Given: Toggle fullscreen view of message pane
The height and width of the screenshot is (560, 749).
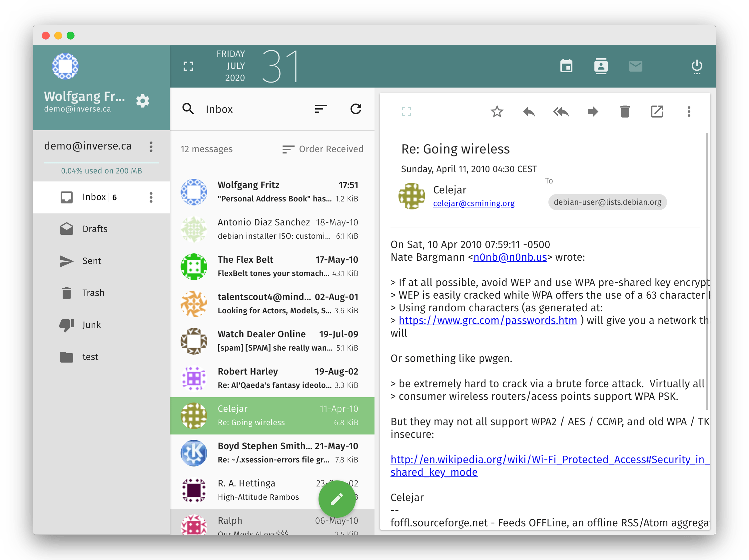Looking at the screenshot, I should pos(406,111).
